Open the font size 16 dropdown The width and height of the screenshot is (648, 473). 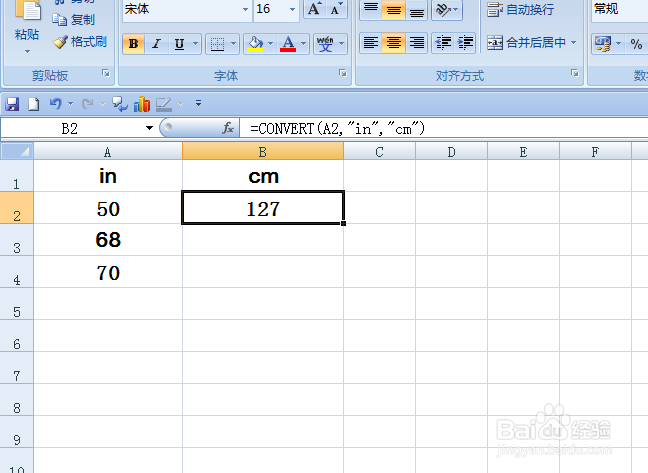point(292,9)
